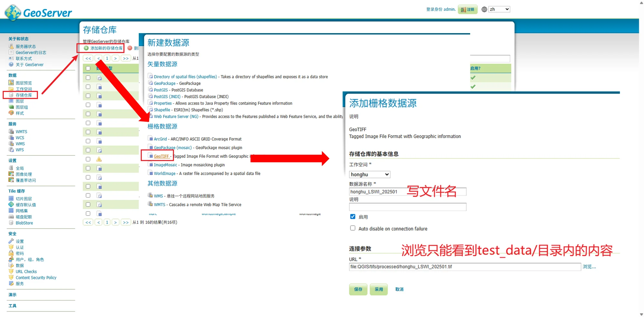Click the ArcGrid raster source icon
This screenshot has height=317, width=644.
[150, 139]
